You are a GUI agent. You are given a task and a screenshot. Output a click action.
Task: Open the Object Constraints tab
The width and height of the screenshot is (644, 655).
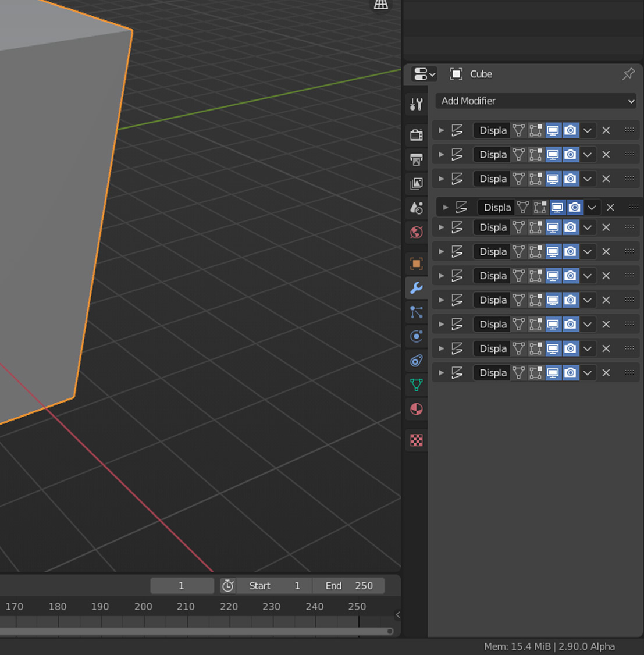(417, 361)
